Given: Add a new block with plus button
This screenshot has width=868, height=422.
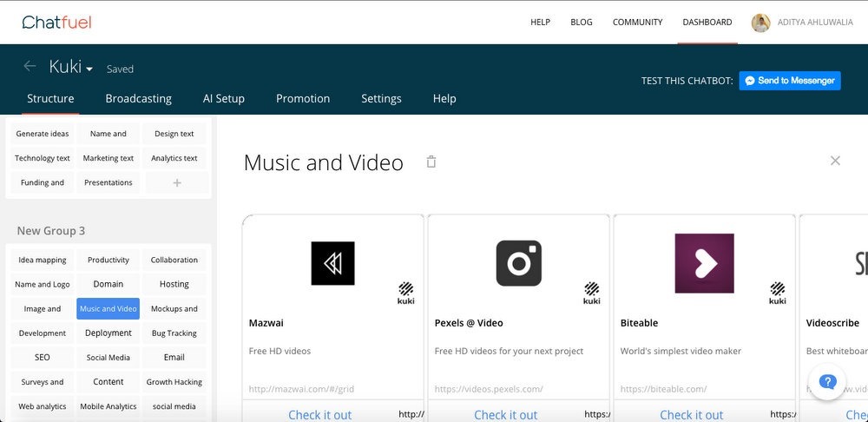Looking at the screenshot, I should click(x=177, y=183).
